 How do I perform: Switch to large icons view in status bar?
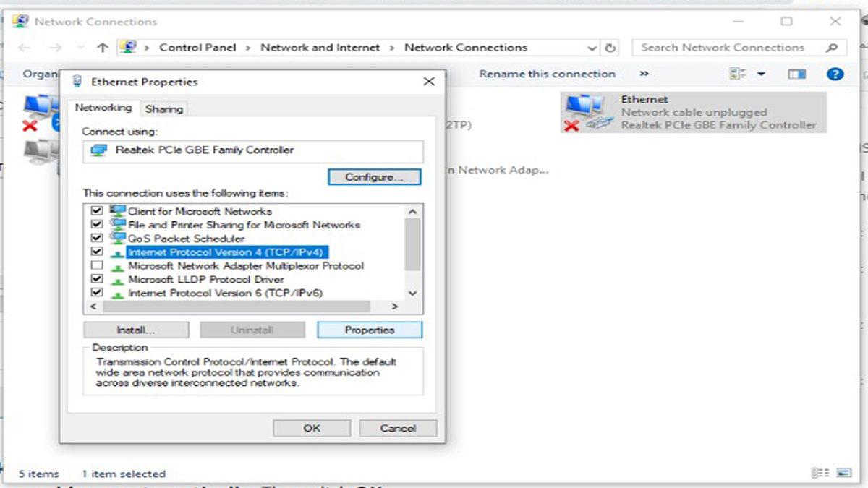click(843, 473)
